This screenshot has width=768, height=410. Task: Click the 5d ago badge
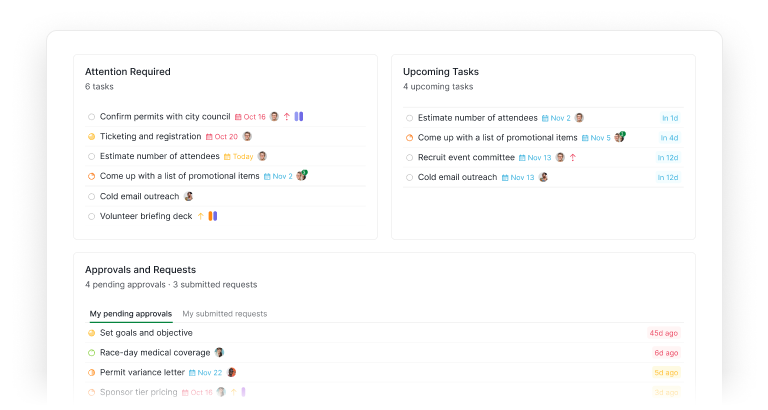coord(666,373)
